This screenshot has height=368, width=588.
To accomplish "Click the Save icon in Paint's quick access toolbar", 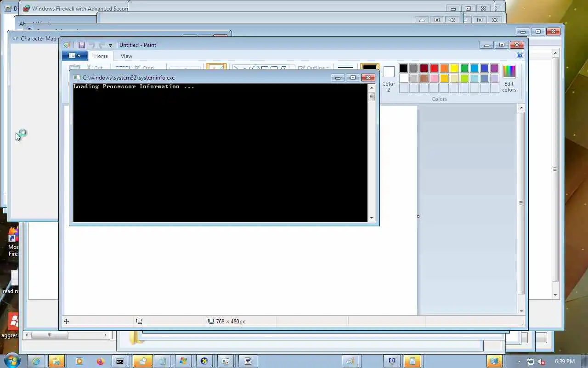I will [82, 45].
